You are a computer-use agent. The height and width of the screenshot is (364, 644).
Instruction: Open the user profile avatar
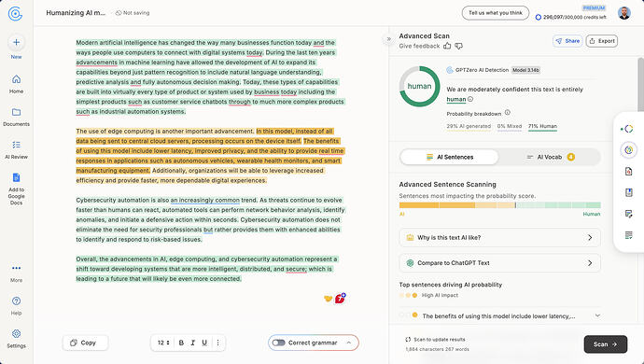tap(623, 13)
